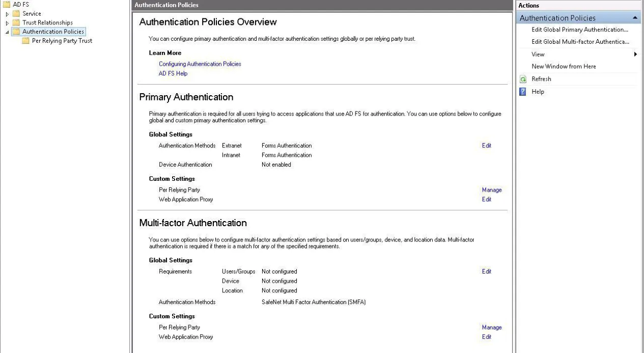Expand the Trust Relationships node arrow
Viewport: 644px width, 353px height.
click(x=7, y=22)
